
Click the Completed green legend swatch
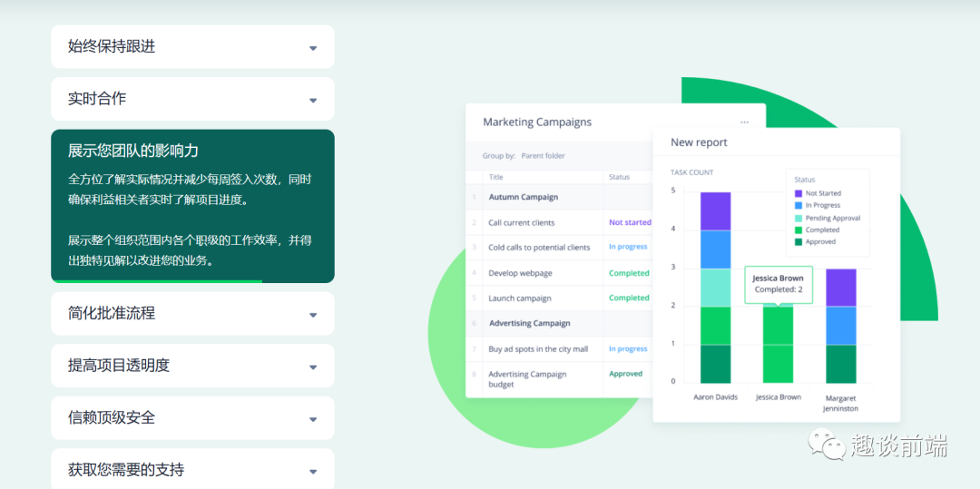coord(799,230)
